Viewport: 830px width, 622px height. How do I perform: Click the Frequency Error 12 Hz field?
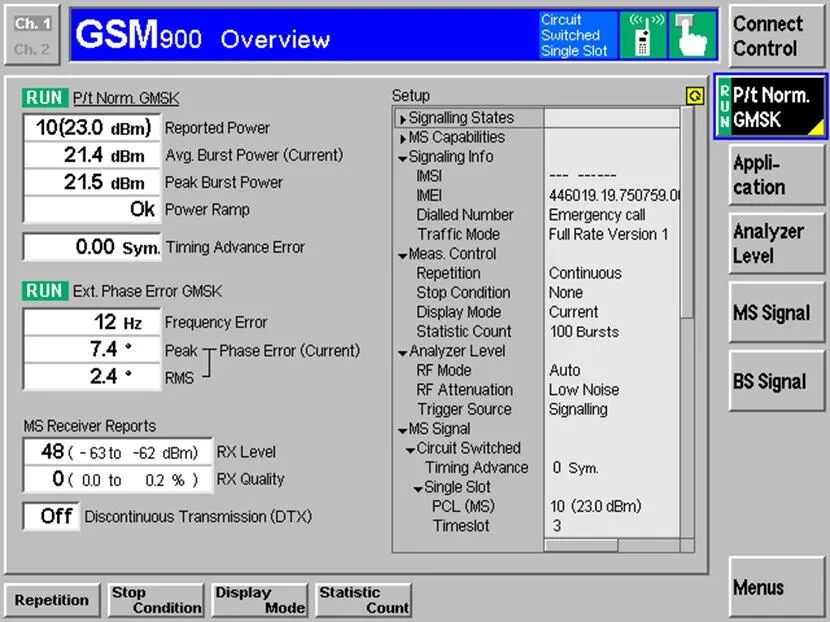(92, 322)
